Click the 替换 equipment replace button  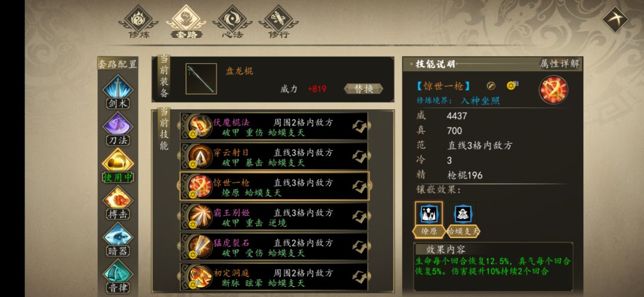pyautogui.click(x=364, y=89)
